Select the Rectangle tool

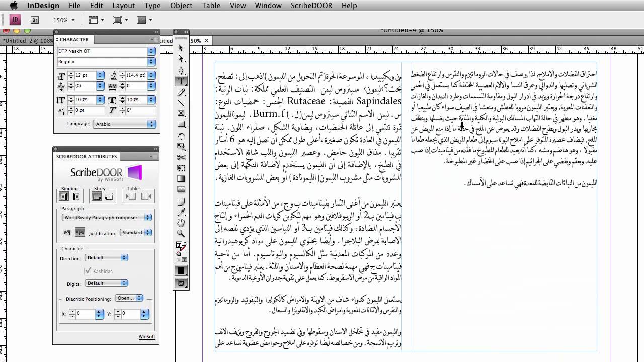tap(181, 124)
